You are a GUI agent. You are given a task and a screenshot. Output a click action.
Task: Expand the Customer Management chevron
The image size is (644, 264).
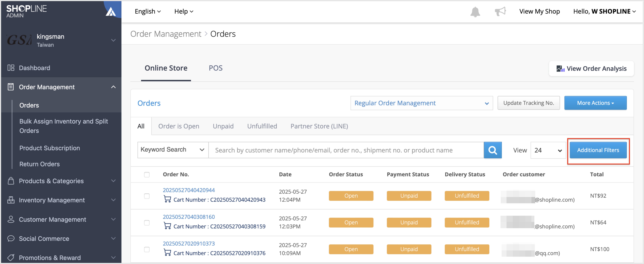[x=113, y=219]
